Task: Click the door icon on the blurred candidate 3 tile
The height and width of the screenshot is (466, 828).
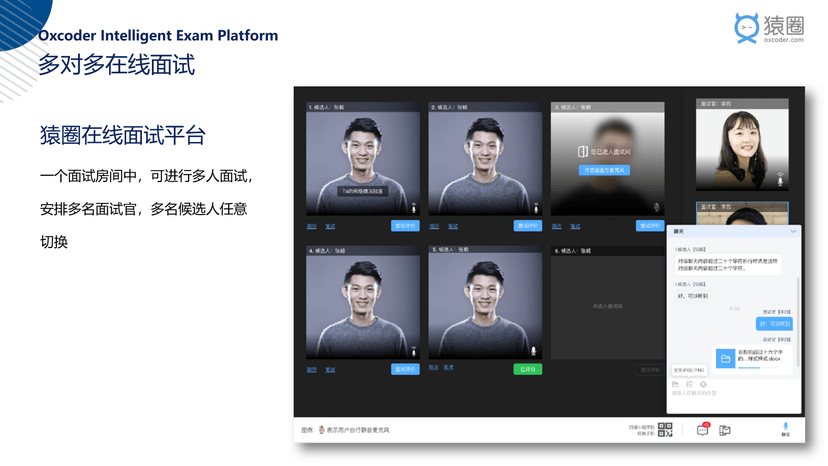Action: pyautogui.click(x=582, y=152)
